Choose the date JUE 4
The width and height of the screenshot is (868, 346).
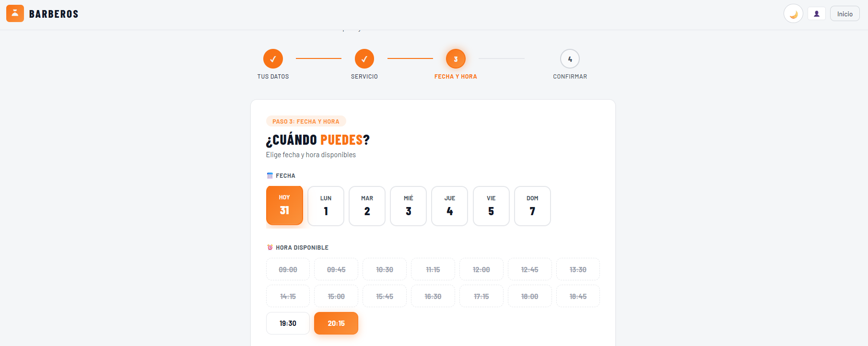pyautogui.click(x=449, y=206)
